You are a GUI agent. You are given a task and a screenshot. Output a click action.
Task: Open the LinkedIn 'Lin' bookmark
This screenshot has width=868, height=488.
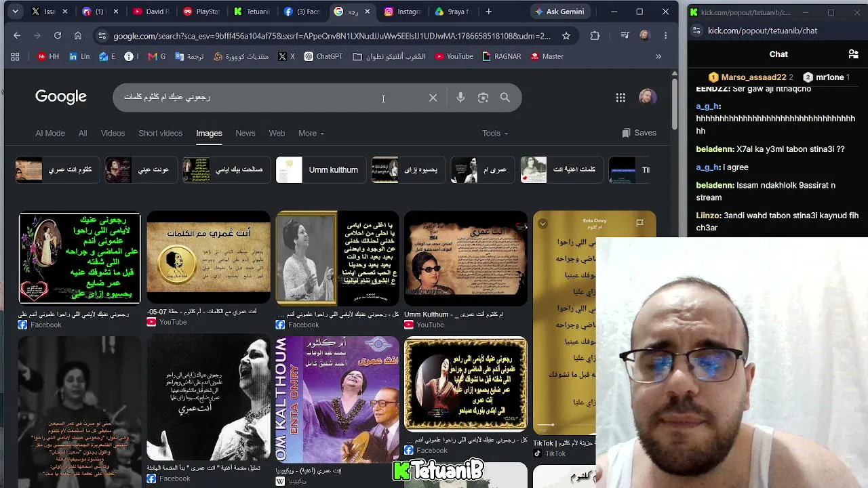(x=79, y=57)
